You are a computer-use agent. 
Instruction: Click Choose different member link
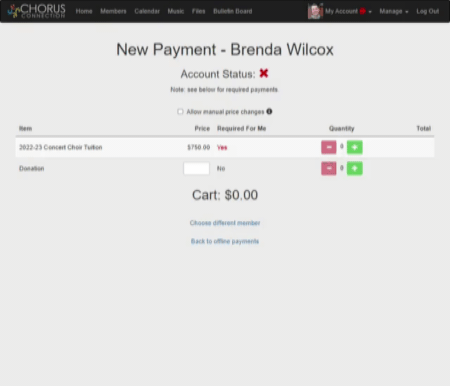(225, 223)
